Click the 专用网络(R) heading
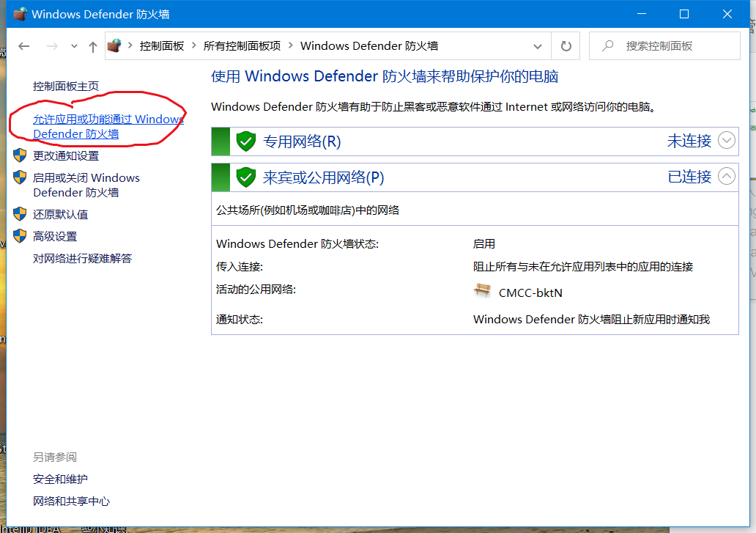This screenshot has width=756, height=533. 302,141
